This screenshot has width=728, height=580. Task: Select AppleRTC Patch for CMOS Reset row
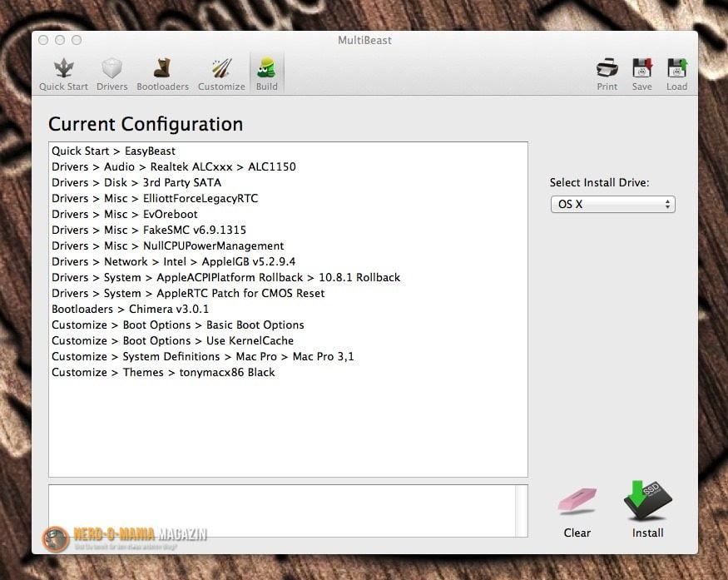(x=288, y=293)
